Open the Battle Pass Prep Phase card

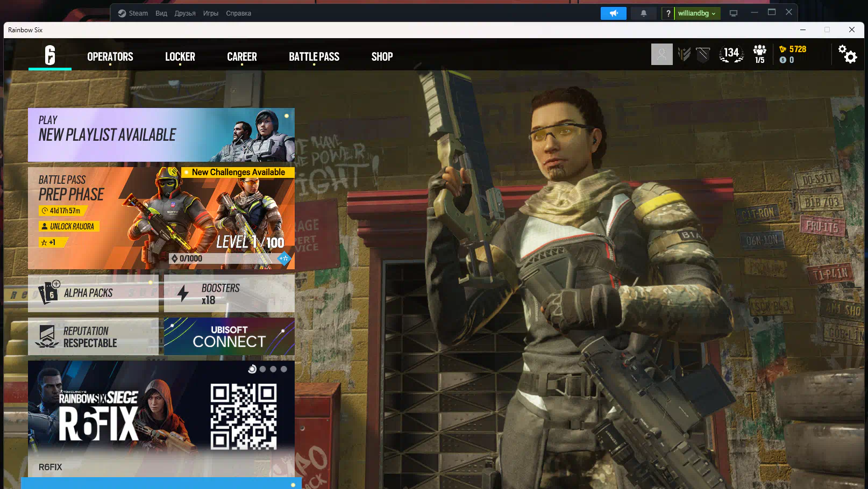161,218
